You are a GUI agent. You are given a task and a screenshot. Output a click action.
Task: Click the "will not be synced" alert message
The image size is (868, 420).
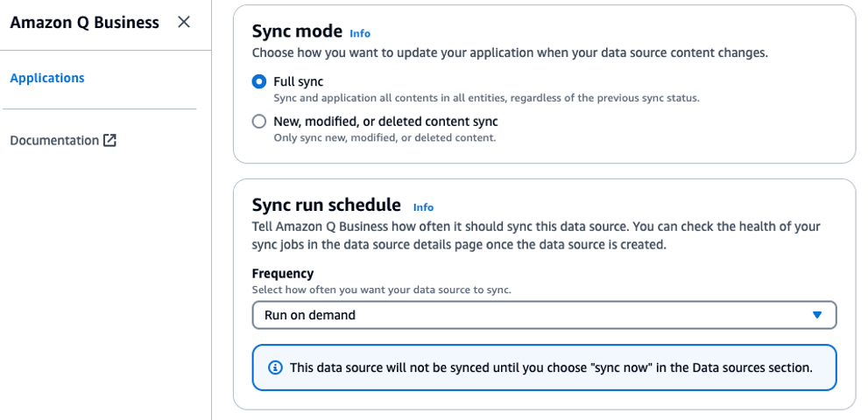tap(551, 367)
